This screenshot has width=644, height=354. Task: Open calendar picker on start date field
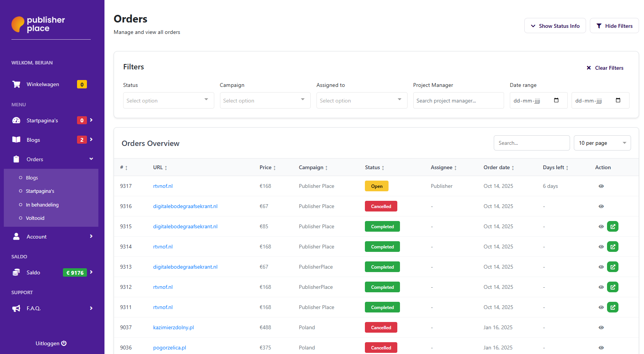point(556,101)
